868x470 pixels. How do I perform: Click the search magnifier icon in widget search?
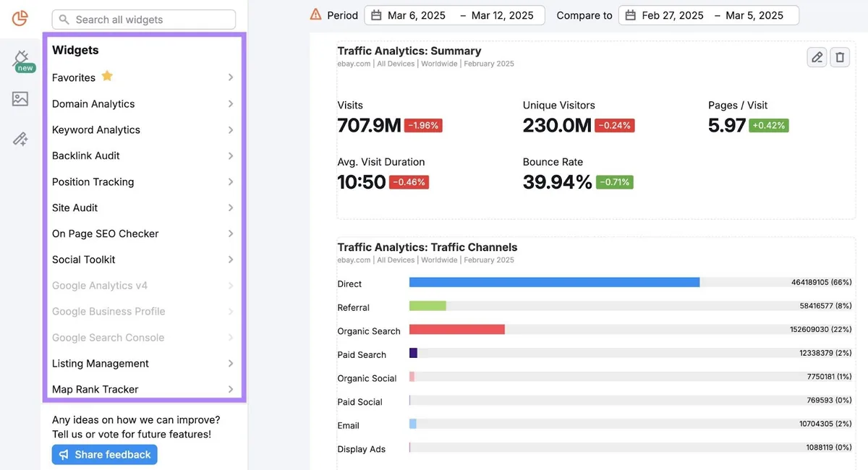65,20
